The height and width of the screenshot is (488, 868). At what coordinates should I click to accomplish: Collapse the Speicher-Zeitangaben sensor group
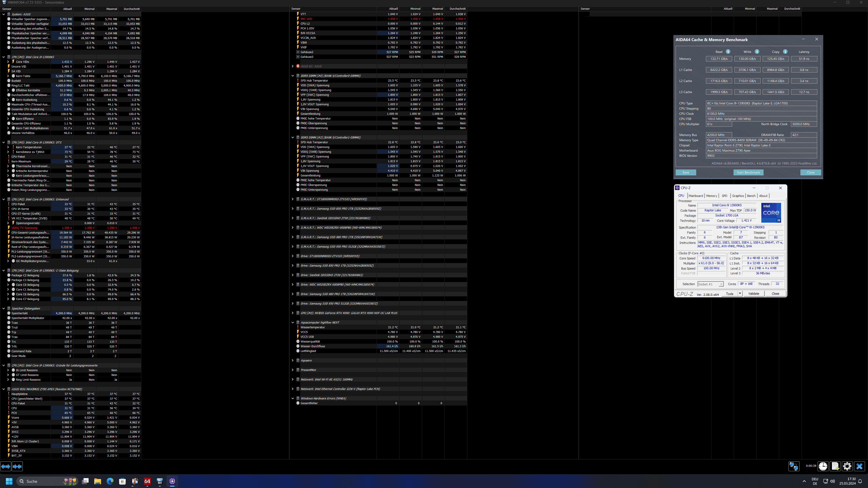point(4,308)
